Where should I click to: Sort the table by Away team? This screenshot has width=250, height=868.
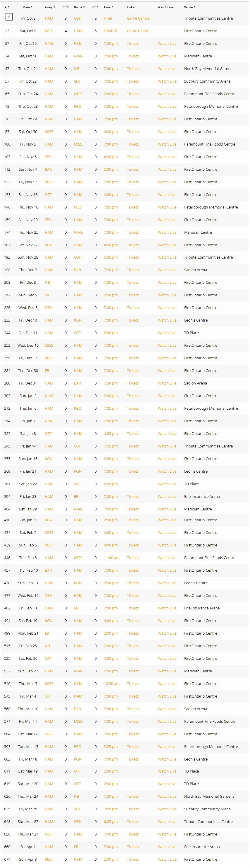50,7
